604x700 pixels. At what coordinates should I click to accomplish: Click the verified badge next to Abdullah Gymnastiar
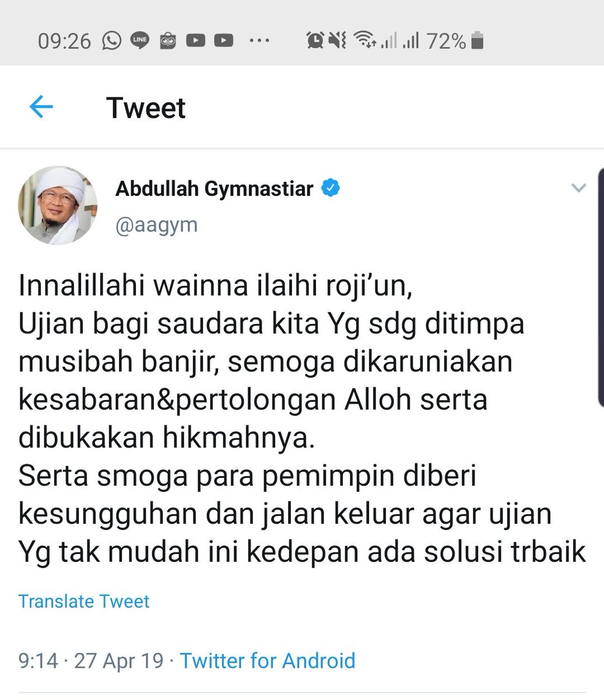pos(331,188)
